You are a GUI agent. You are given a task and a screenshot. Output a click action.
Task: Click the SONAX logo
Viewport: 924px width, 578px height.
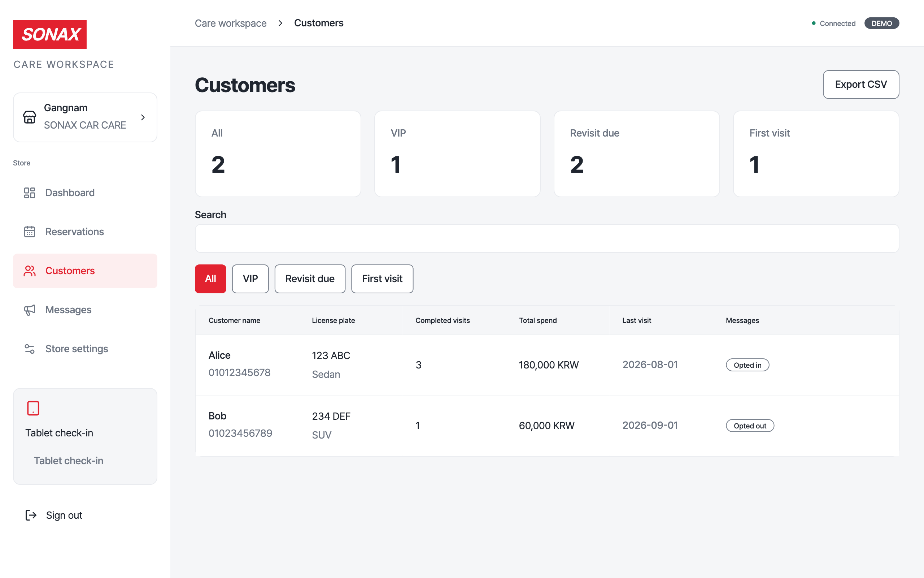(50, 34)
